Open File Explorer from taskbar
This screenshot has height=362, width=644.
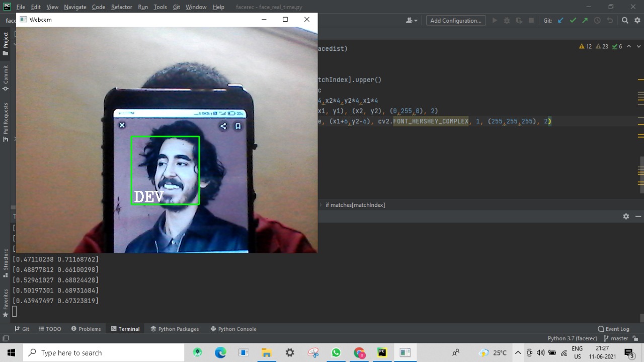click(x=267, y=352)
